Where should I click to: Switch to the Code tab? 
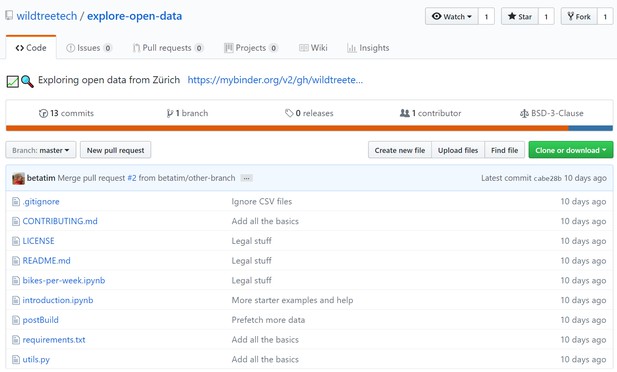(x=31, y=48)
